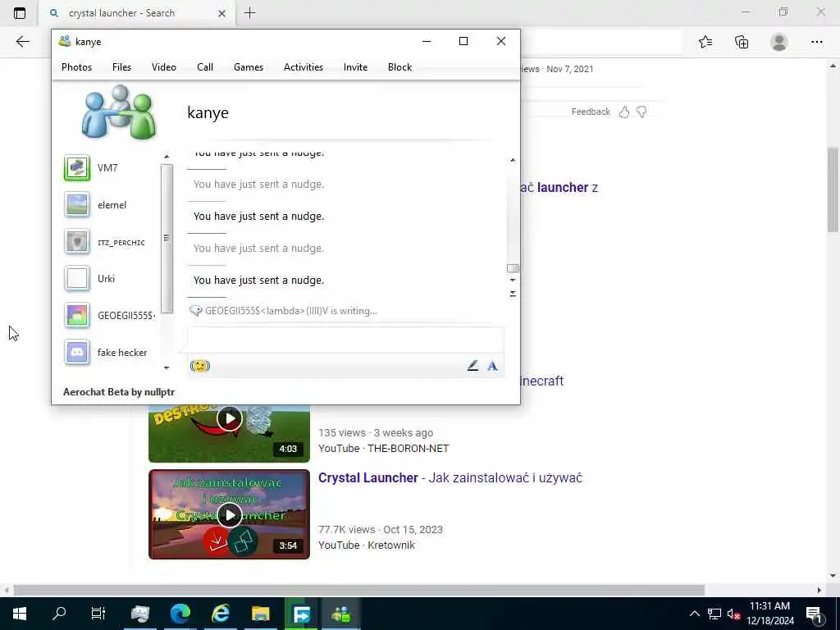Open Edge Favorites star icon
Image resolution: width=840 pixels, height=630 pixels.
(x=705, y=42)
